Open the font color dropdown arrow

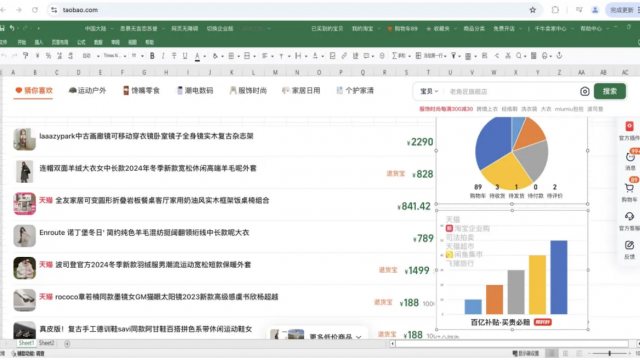(x=204, y=56)
